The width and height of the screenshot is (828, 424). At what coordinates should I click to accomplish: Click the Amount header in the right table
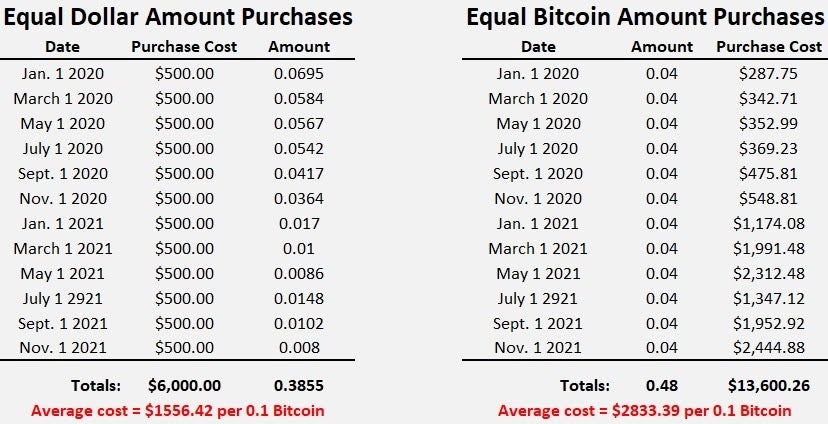tap(662, 47)
